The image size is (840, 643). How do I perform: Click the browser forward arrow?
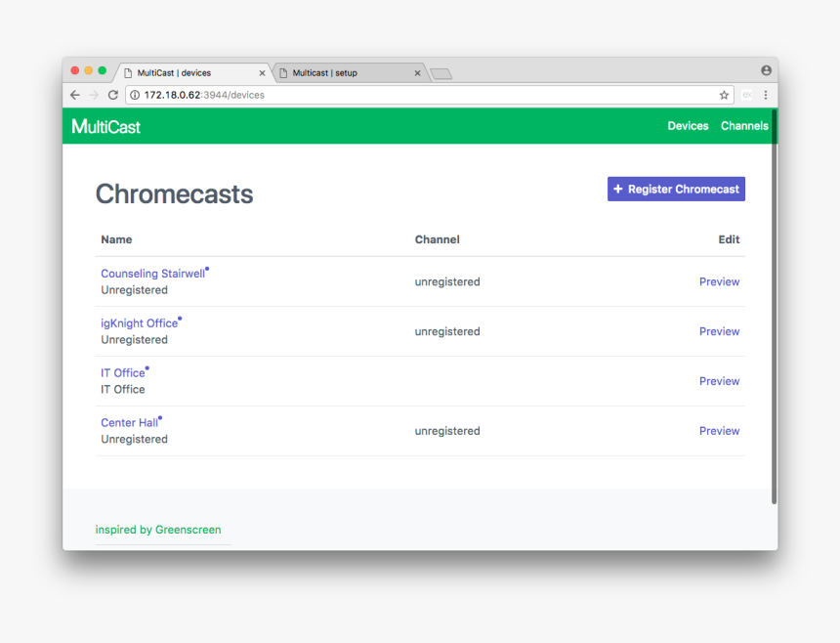click(94, 95)
